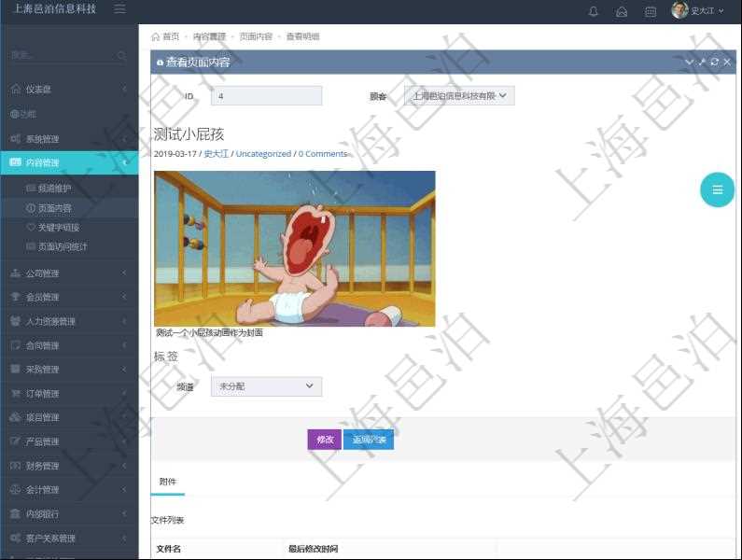Click the notification bell icon
Image resolution: width=742 pixels, height=560 pixels.
coord(594,11)
